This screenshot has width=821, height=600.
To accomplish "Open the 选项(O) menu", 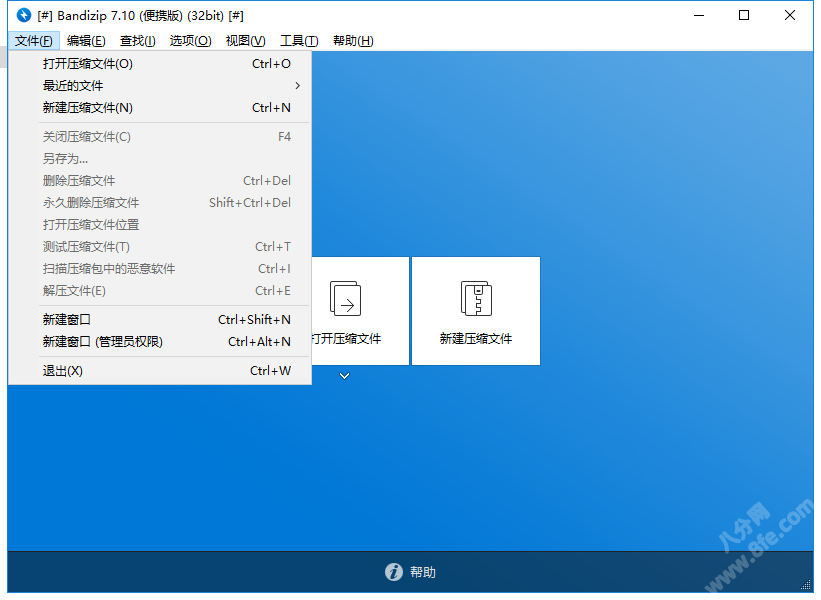I will point(190,41).
